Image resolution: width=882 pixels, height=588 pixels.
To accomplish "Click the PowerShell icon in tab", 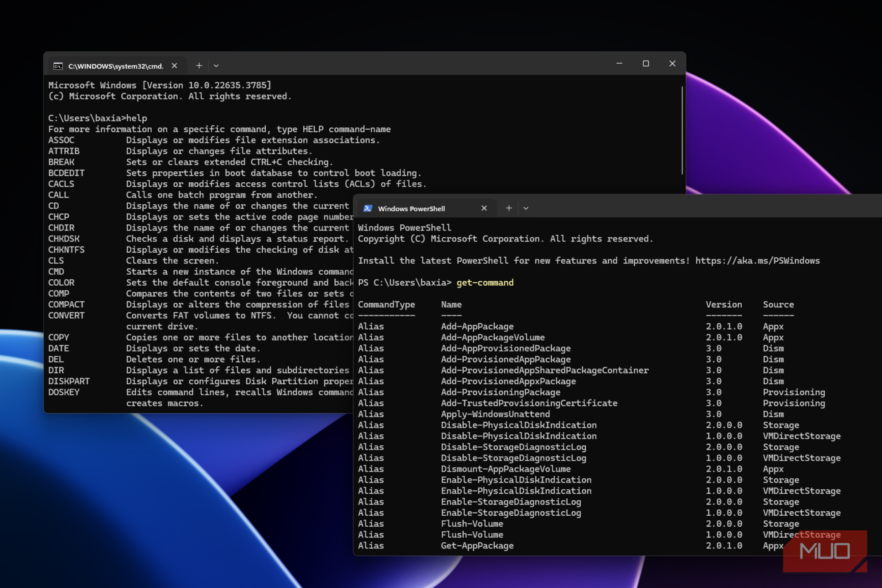I will click(368, 208).
